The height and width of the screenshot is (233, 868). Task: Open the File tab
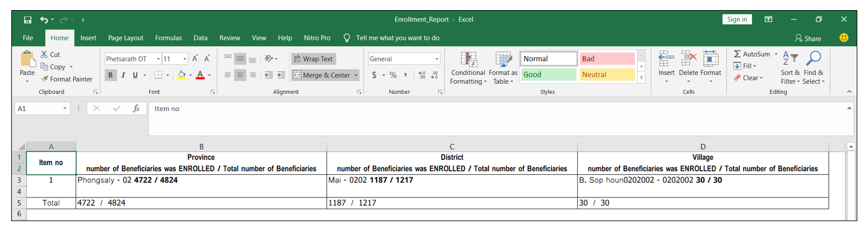[x=28, y=37]
